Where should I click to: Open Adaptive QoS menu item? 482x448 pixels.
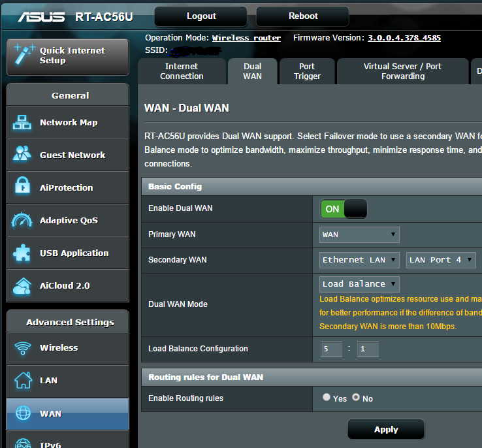68,220
